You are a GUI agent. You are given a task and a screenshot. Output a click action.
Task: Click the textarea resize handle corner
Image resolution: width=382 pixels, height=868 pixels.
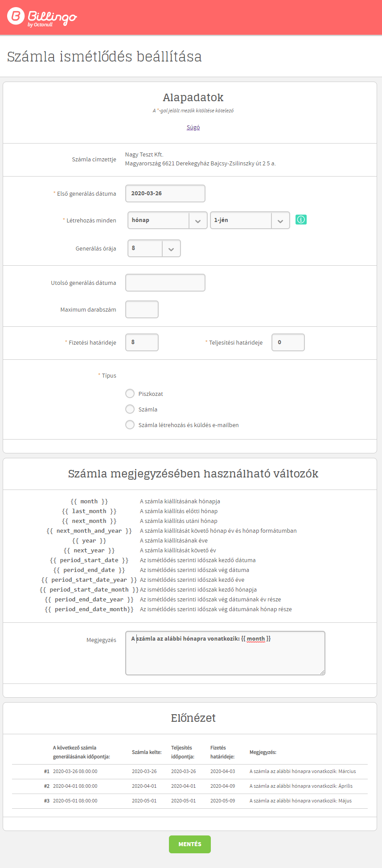coord(322,672)
